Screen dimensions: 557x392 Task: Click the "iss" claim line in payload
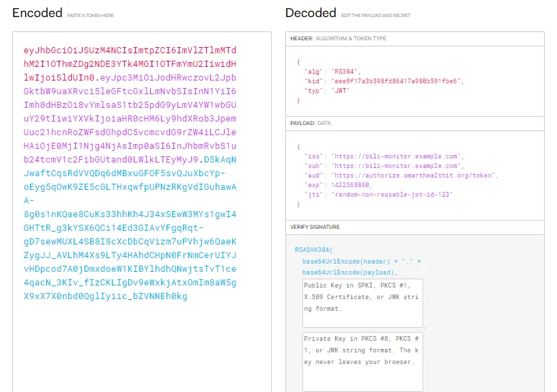(383, 156)
